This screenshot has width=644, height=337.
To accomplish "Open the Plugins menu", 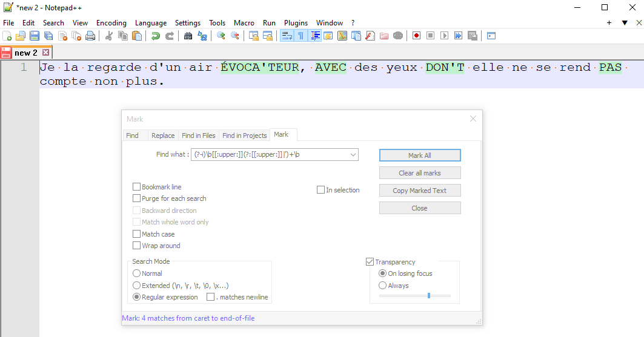I will coord(296,23).
